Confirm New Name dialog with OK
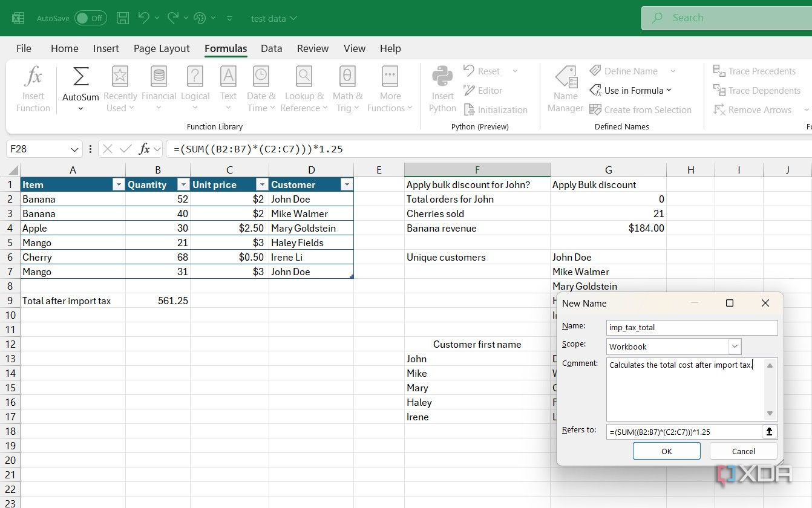Screen dimensions: 812x508 point(667,451)
